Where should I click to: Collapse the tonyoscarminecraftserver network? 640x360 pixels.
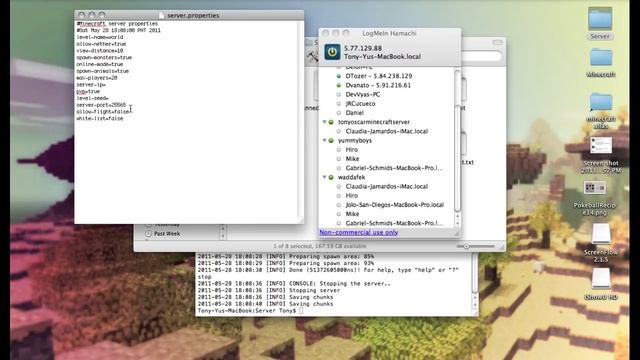coord(324,122)
